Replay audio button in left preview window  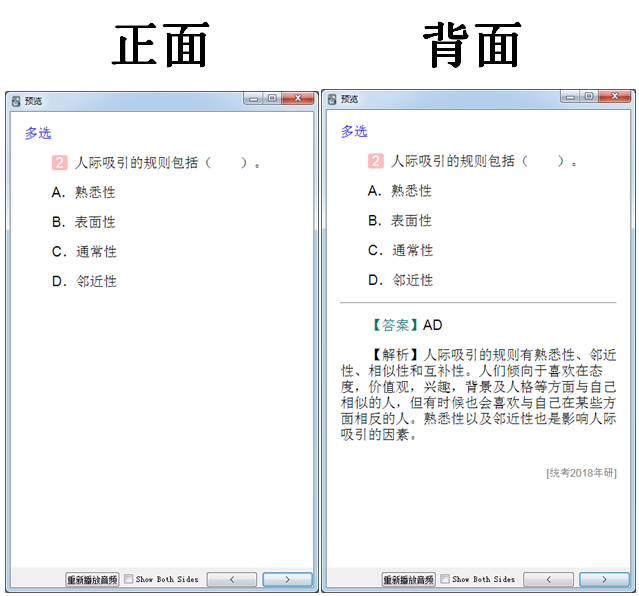click(92, 579)
